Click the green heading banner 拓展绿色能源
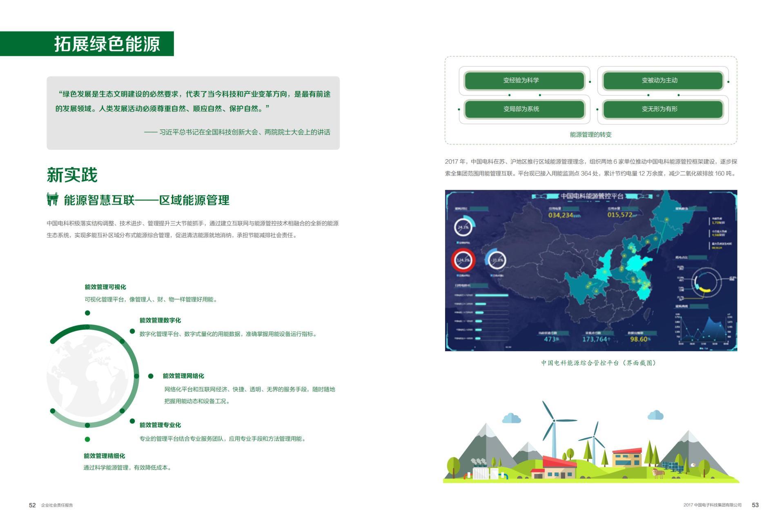 (x=87, y=44)
